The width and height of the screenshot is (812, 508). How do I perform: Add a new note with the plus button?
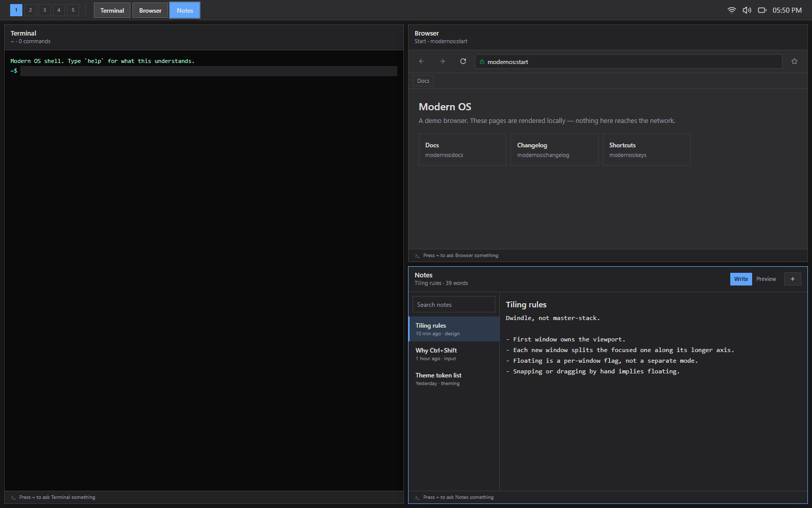coord(792,279)
